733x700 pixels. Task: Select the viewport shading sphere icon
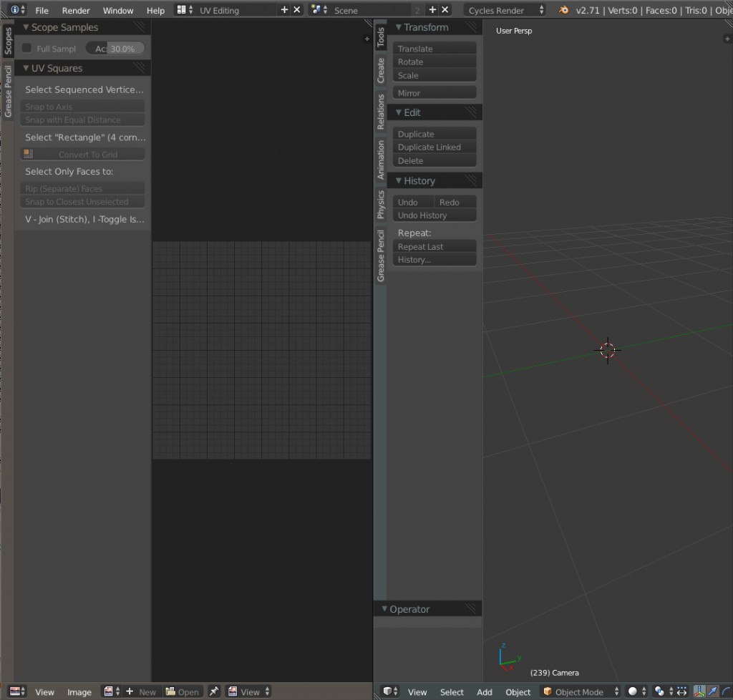(x=632, y=691)
